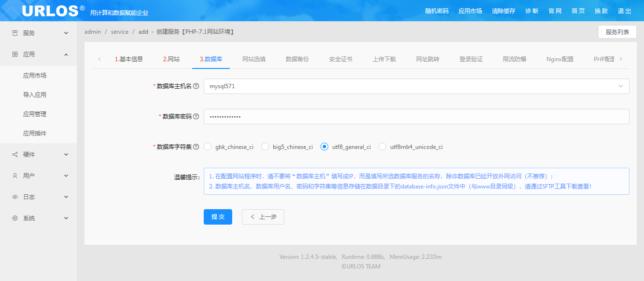This screenshot has height=281, width=644.
Task: Go back with the 上一步 button
Action: pos(263,217)
